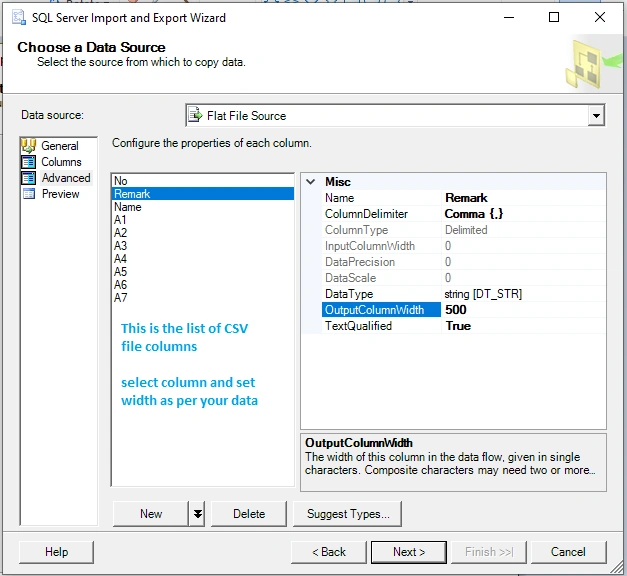The height and width of the screenshot is (576, 627).
Task: Select column A7 in the list
Action: click(x=202, y=298)
